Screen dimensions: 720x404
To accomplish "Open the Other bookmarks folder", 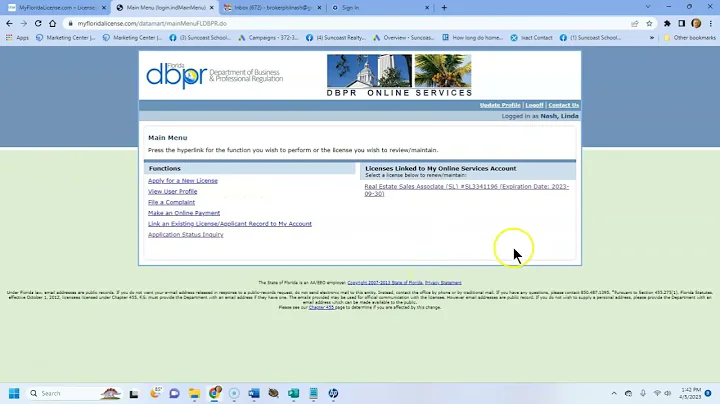I will pos(690,38).
